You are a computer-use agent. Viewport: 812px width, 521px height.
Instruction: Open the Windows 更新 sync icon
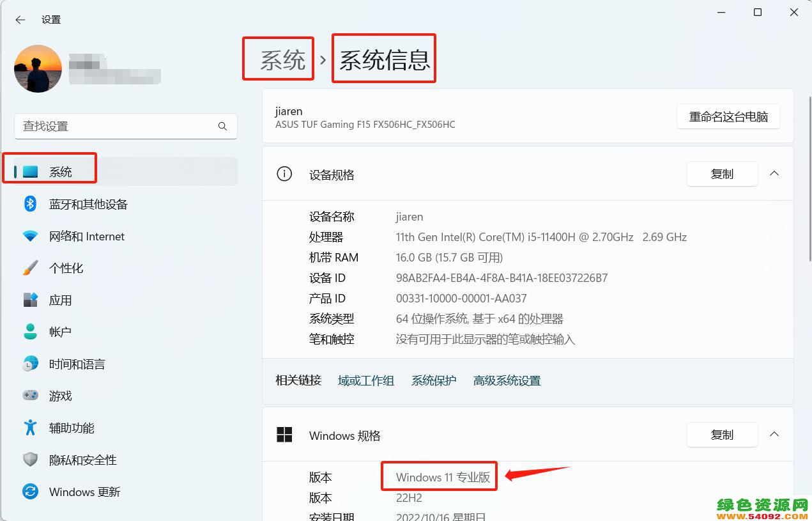coord(31,492)
